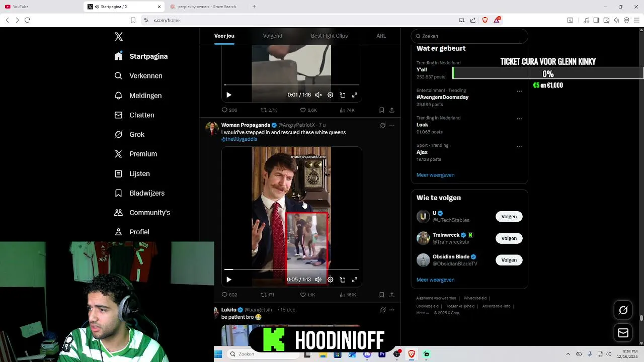The image size is (644, 362).
Task: Toggle picture-in-picture on top video
Action: [x=343, y=95]
